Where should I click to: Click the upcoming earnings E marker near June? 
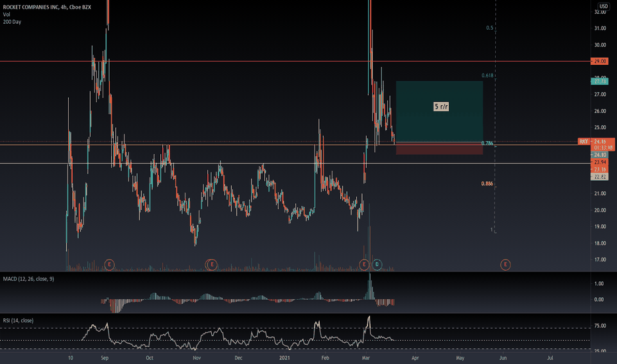tap(505, 265)
